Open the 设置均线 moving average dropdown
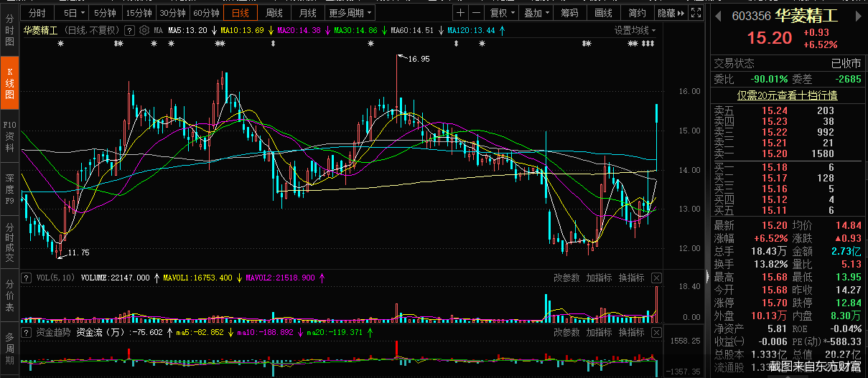Viewport: 868px width, 378px height. 635,30
